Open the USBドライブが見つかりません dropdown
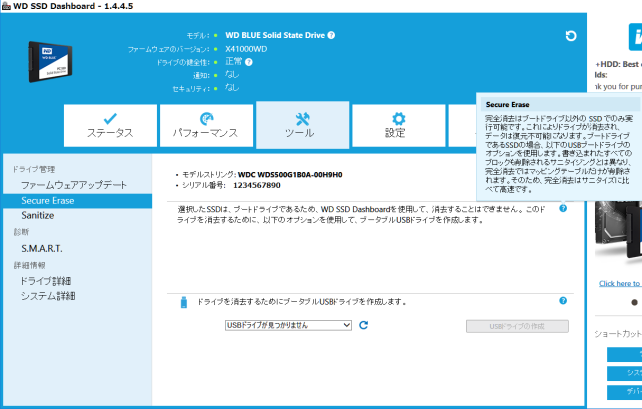The height and width of the screenshot is (409, 642). pyautogui.click(x=288, y=325)
